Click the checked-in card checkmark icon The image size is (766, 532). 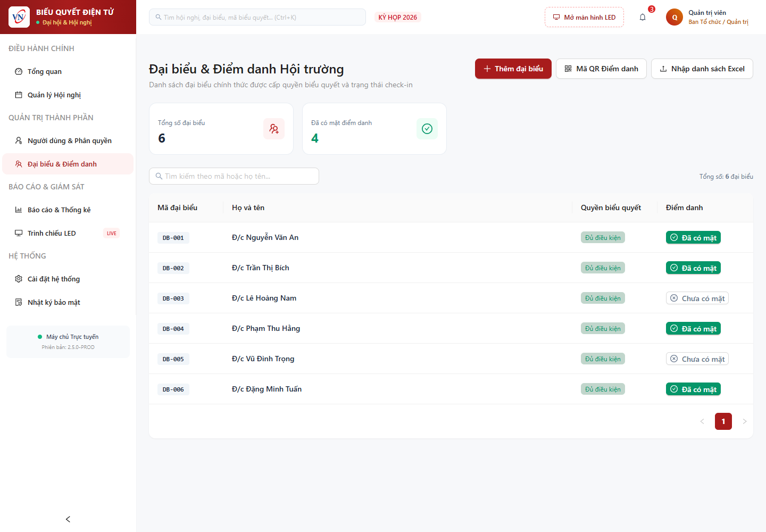click(x=427, y=129)
